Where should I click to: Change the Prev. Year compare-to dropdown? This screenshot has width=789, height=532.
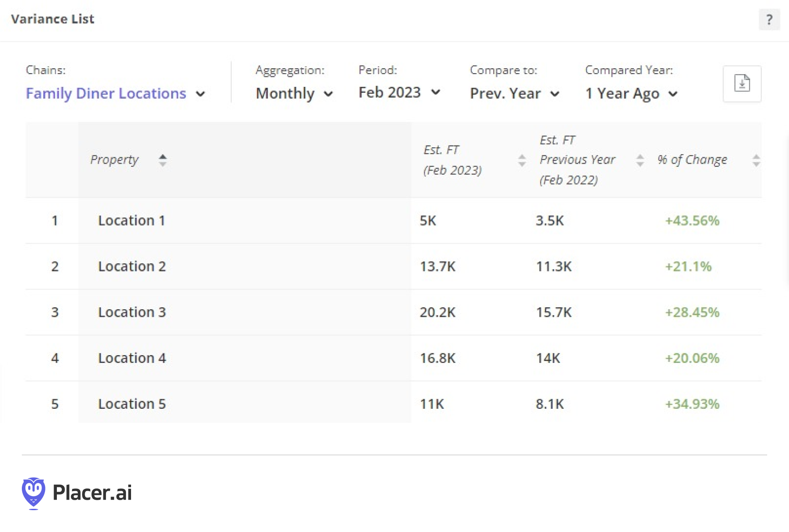click(515, 94)
